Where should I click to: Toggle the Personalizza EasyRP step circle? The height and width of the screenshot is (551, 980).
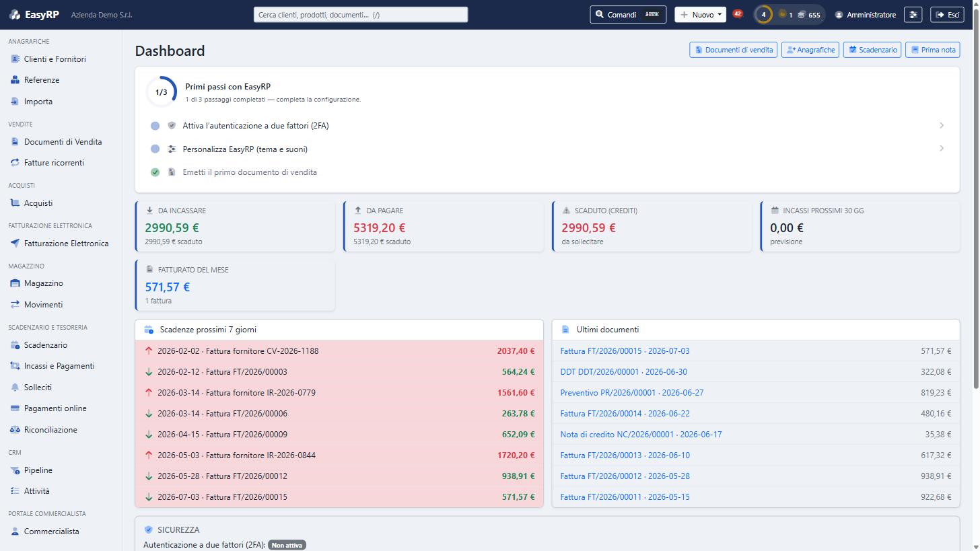155,149
